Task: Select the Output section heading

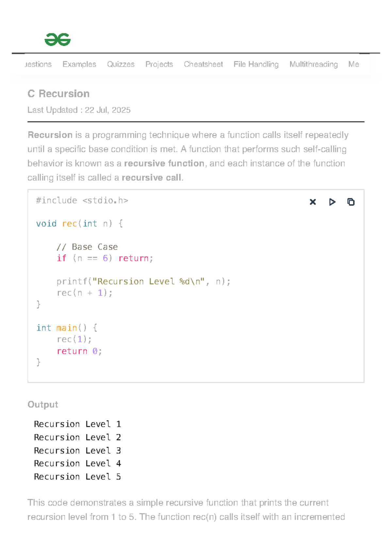Action: click(x=43, y=404)
